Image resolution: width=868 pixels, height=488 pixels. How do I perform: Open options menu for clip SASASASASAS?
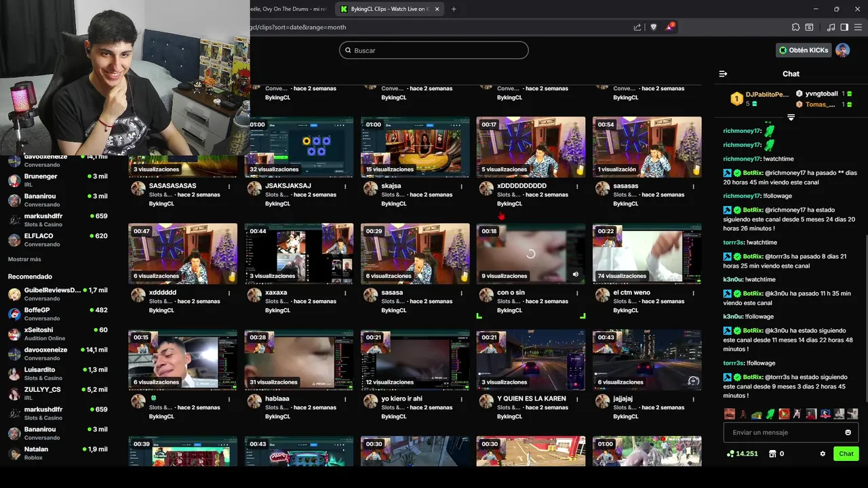pyautogui.click(x=229, y=186)
